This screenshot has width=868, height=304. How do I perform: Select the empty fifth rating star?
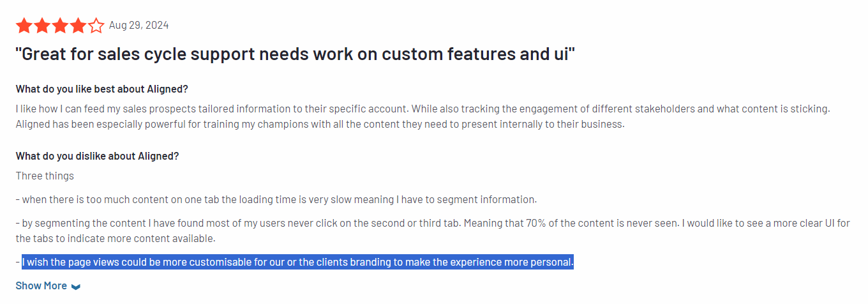pos(96,26)
